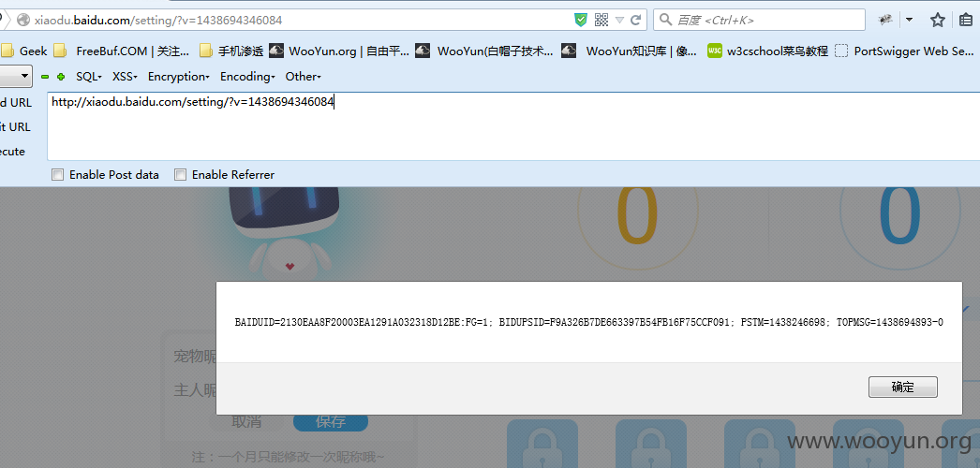Open the Other menu in HackBar
Screen dimensions: 980x468
pyautogui.click(x=304, y=77)
